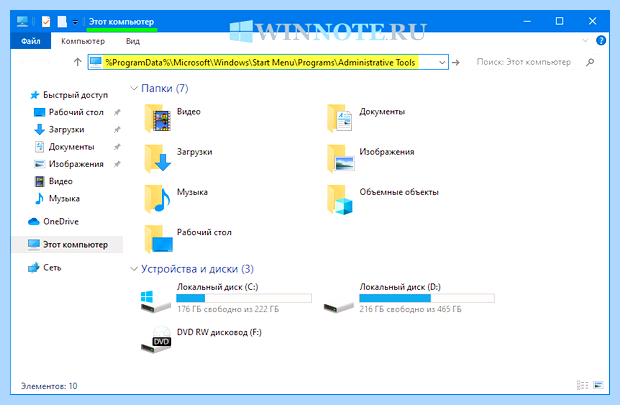This screenshot has height=405, width=620.
Task: Switch to the Вид ribbon tab
Action: coord(133,41)
